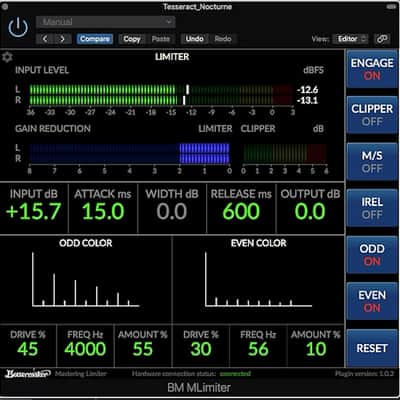Select the odd FREQ Hz value 4000
The image size is (400, 400).
tap(85, 349)
